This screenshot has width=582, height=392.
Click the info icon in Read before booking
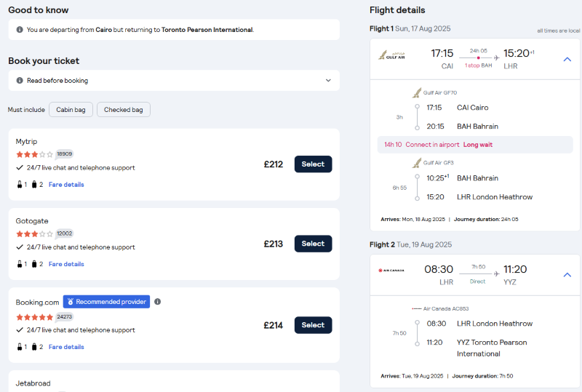pyautogui.click(x=20, y=81)
